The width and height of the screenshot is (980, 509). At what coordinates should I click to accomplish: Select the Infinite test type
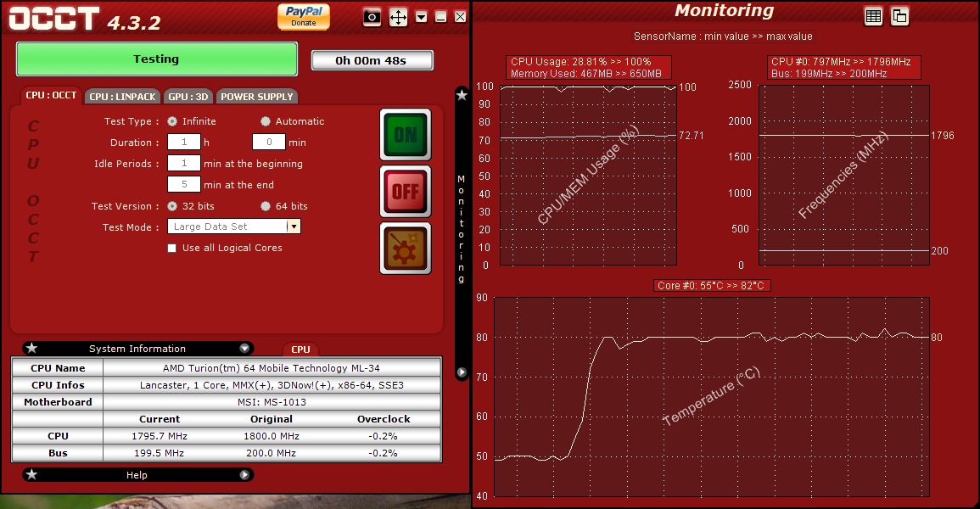coord(172,121)
